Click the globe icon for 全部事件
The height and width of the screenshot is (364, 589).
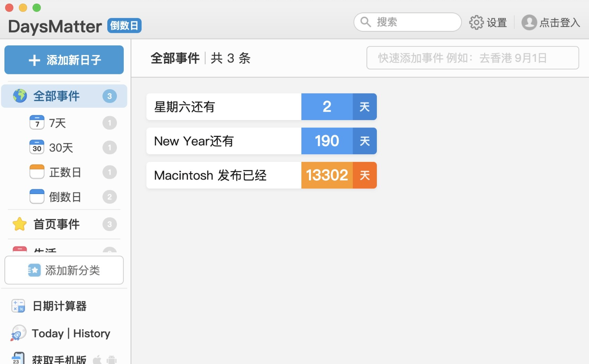tap(20, 96)
